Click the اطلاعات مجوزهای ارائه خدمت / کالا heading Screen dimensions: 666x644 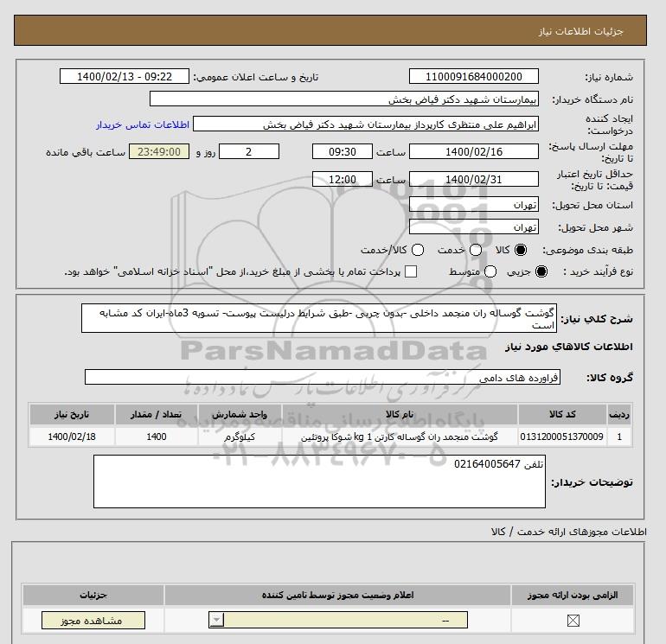(x=568, y=532)
